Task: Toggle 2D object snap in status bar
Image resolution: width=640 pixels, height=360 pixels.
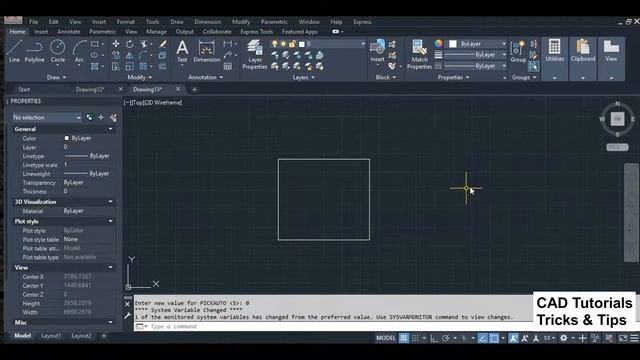Action: click(x=494, y=338)
